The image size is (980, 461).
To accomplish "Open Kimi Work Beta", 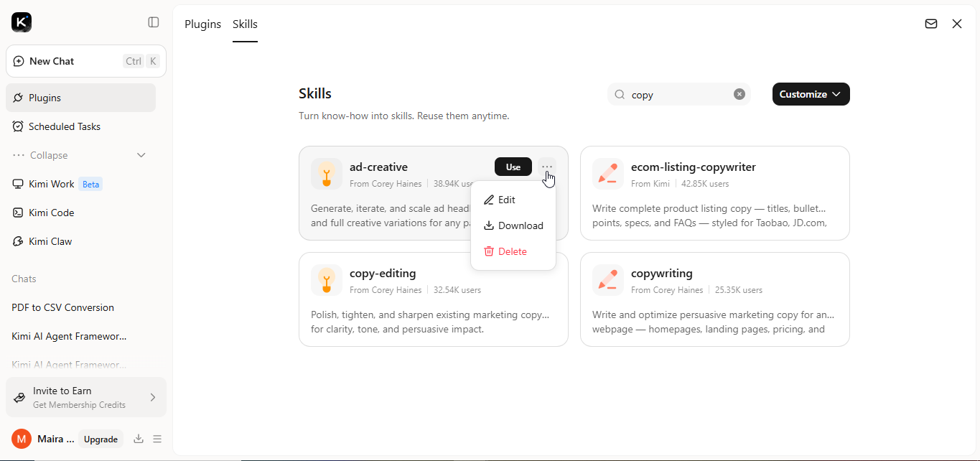I will (80, 184).
